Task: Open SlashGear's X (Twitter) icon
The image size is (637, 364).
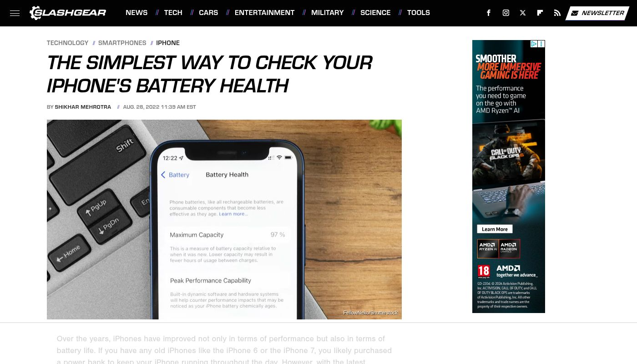Action: (523, 13)
